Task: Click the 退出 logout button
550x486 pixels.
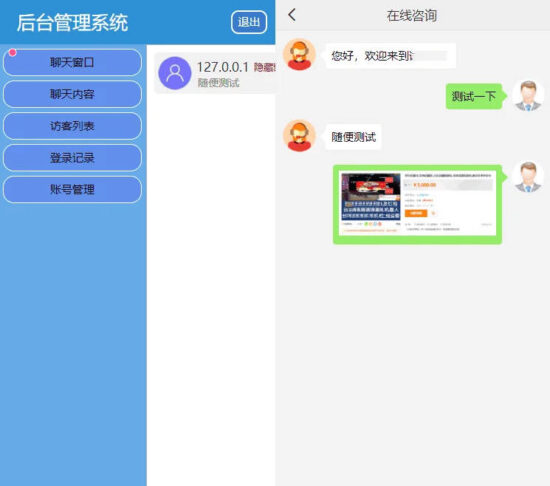Action: coord(249,22)
